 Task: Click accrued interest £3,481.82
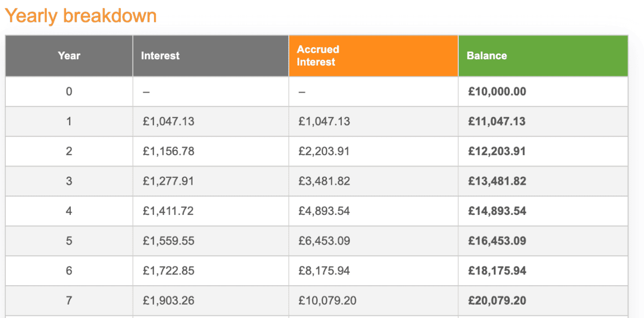pyautogui.click(x=324, y=181)
